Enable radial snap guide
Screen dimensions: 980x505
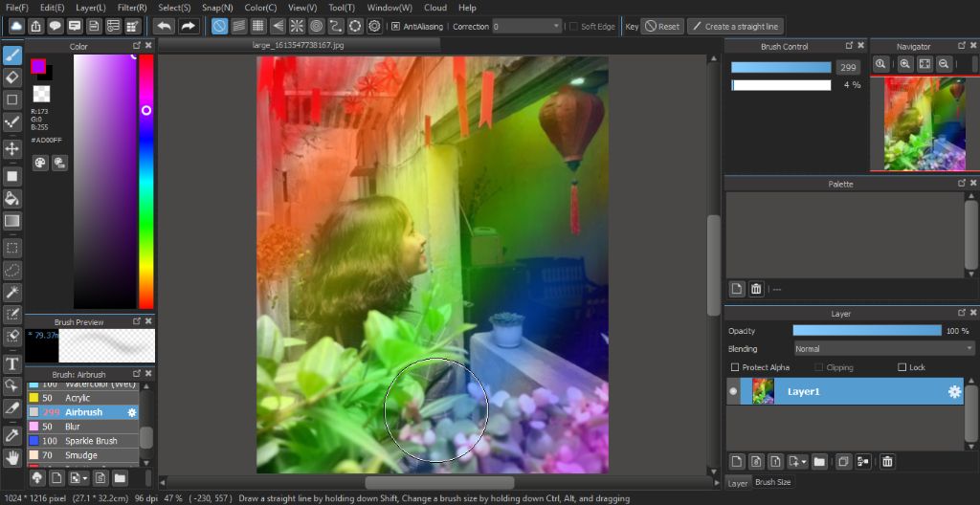pos(297,26)
